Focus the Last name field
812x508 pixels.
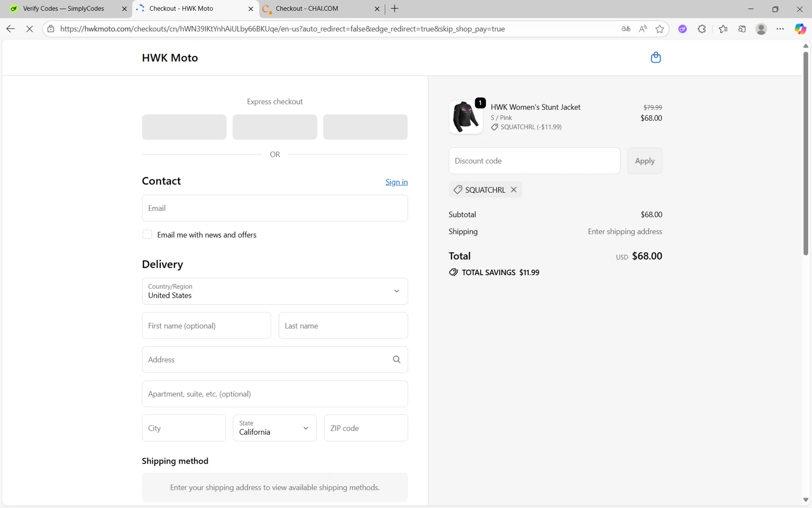[x=343, y=325]
